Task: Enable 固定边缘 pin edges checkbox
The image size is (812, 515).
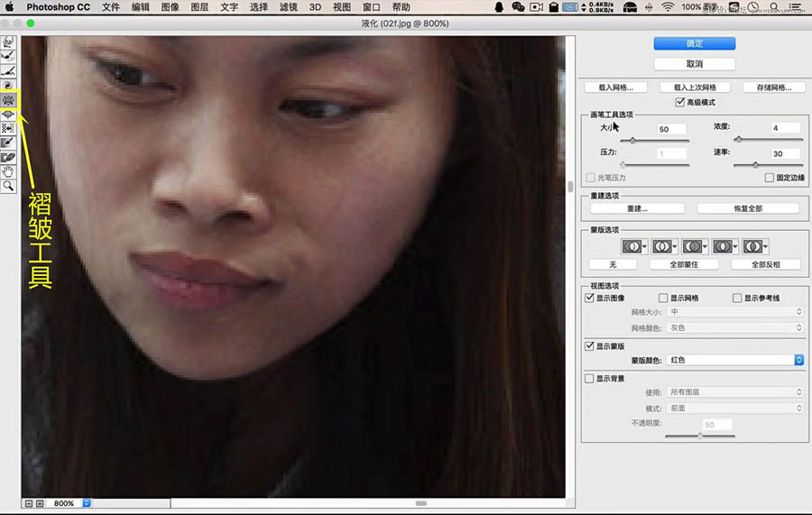Action: [769, 178]
